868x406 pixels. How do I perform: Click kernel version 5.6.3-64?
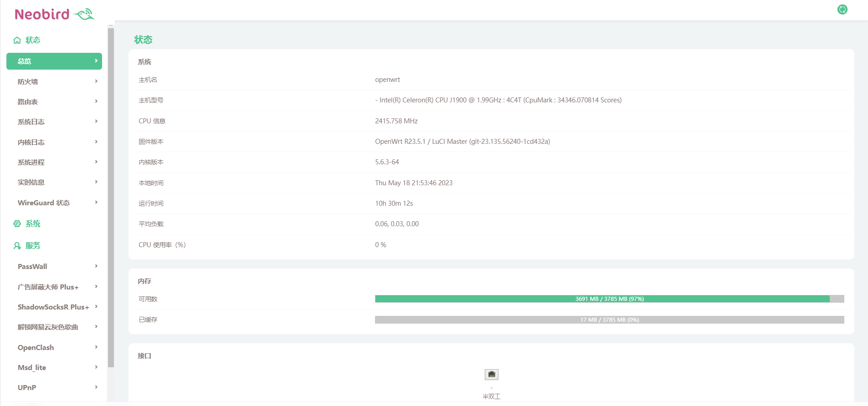pos(387,162)
